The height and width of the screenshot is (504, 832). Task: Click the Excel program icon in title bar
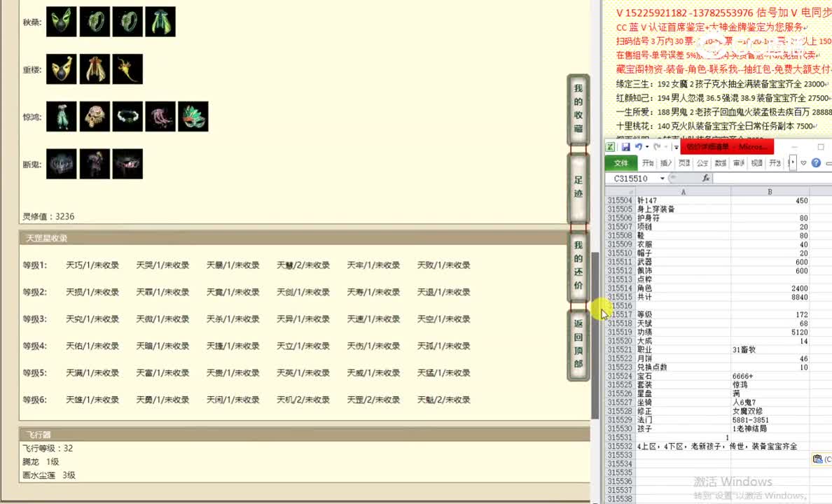(x=611, y=146)
